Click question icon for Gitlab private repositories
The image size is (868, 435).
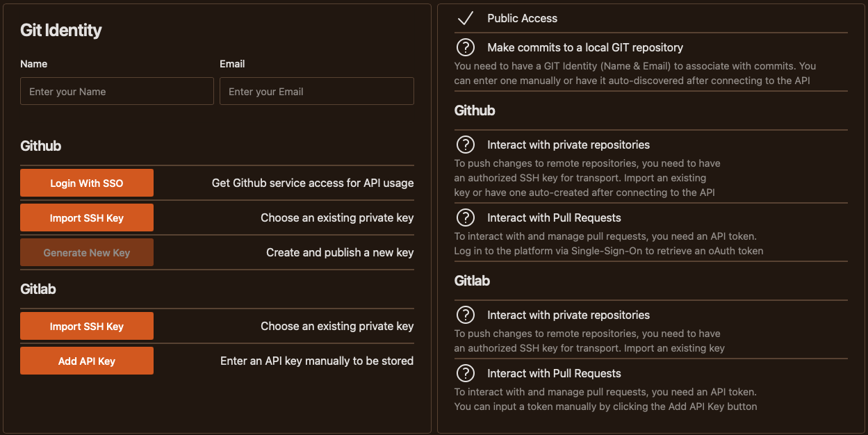tap(465, 315)
